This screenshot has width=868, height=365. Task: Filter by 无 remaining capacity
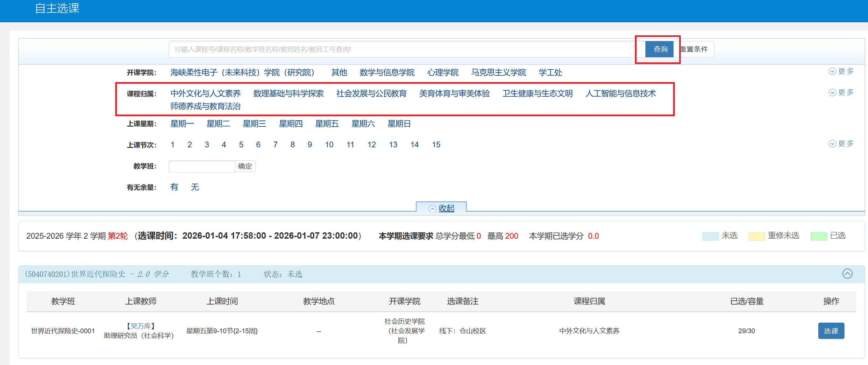point(195,187)
